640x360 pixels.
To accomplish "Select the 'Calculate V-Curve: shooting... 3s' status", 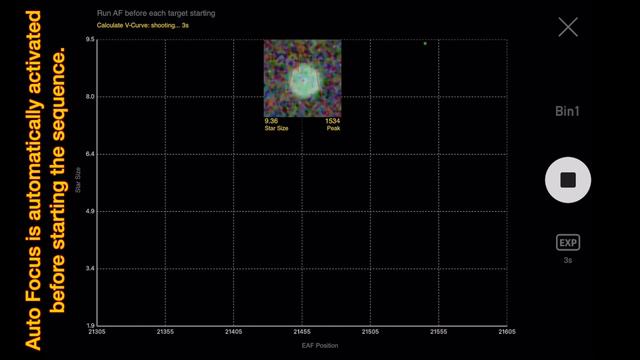I will point(142,25).
